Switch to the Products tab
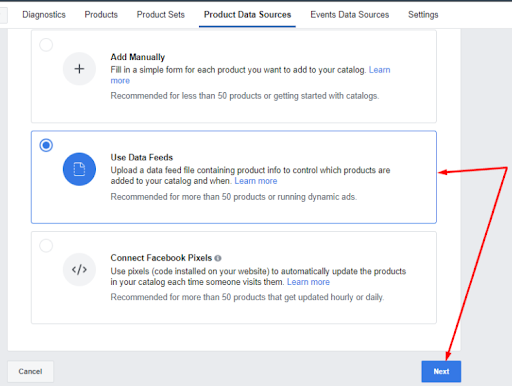 [101, 15]
